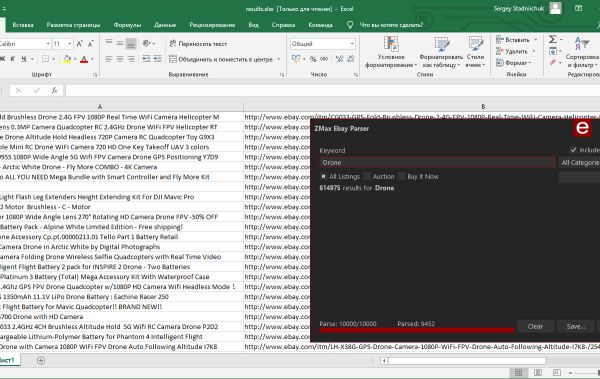Click the Что вы хотите сделать search box
The height and width of the screenshot is (379, 600).
coord(391,25)
